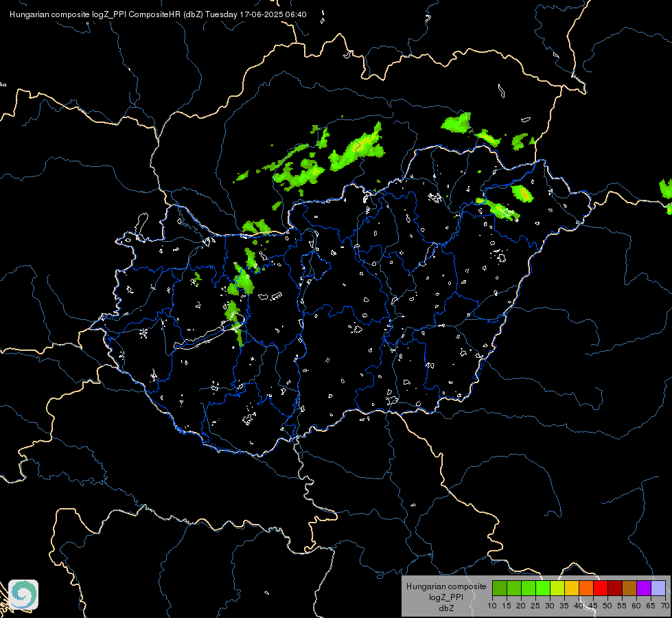The image size is (672, 618).
Task: Select the 30-35 dBZ yellow-green swatch
Action: point(557,588)
